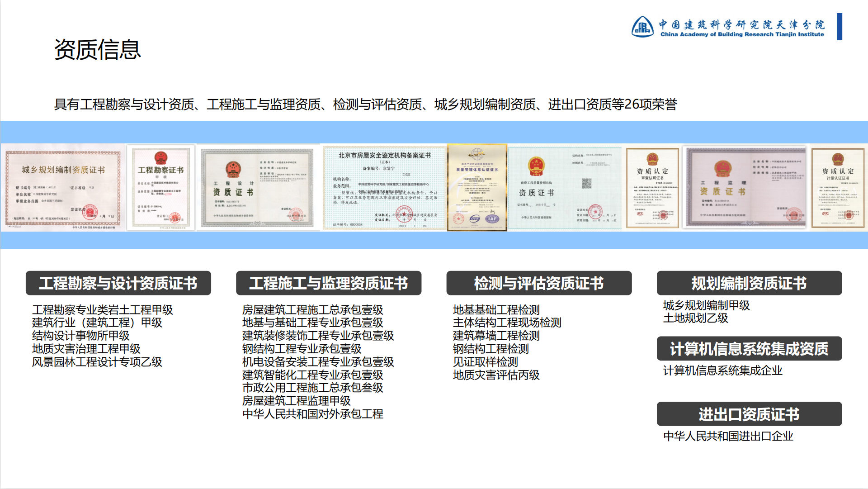Click the 地基基础工程检测 text line
Screen dimensions: 868x489
point(496,310)
